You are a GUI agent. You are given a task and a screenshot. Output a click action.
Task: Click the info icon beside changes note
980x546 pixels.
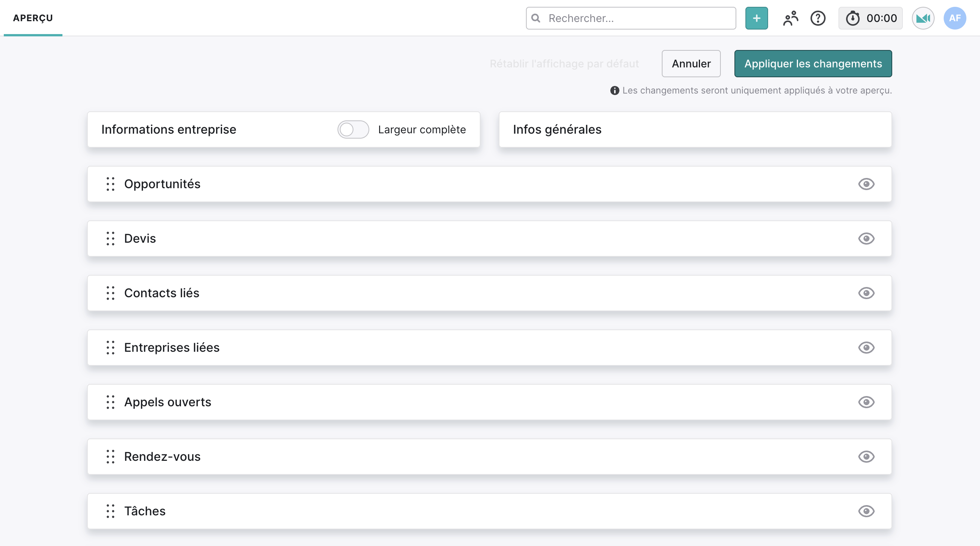[614, 90]
